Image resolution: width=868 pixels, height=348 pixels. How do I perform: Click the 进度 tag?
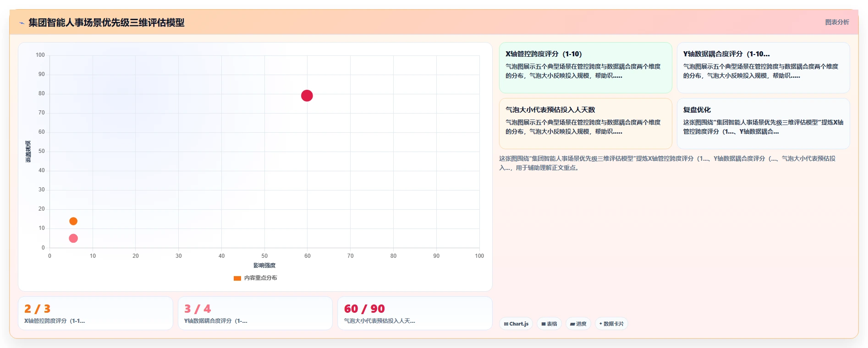(578, 324)
